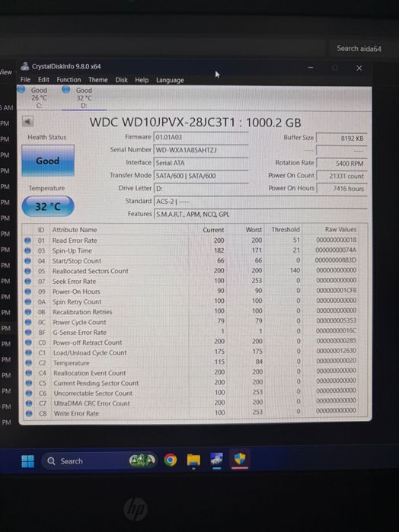Image resolution: width=399 pixels, height=532 pixels.
Task: Click the status dot for Start/Stop Count
Action: point(27,260)
